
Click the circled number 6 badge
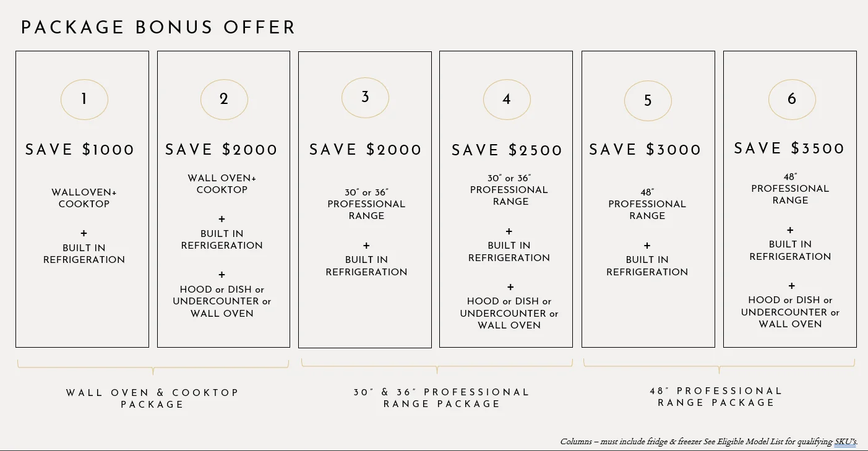click(x=792, y=99)
